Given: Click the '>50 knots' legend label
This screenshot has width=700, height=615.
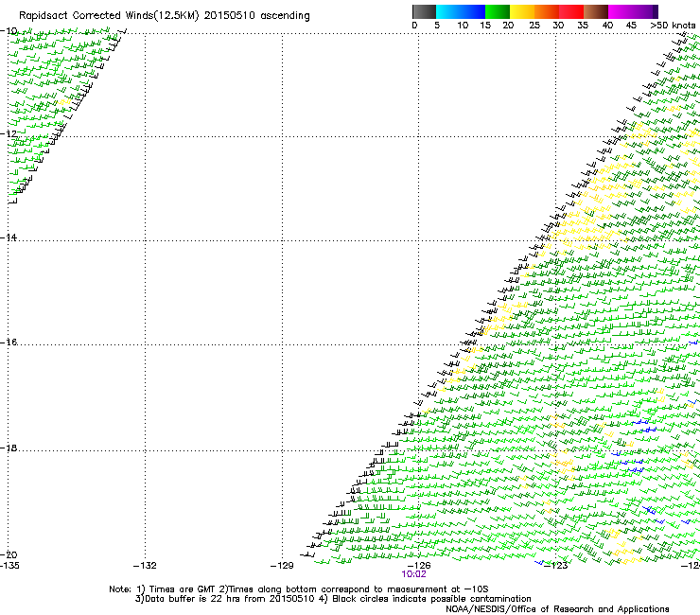Looking at the screenshot, I should (x=673, y=26).
